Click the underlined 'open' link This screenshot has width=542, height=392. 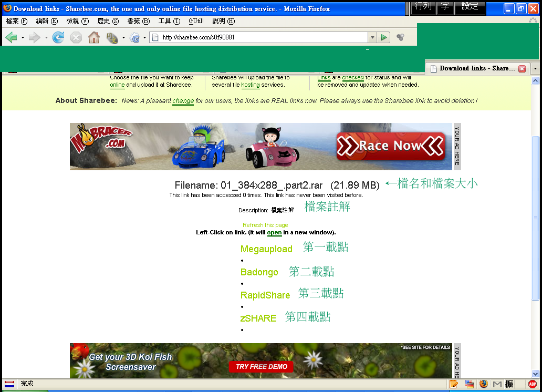(275, 232)
